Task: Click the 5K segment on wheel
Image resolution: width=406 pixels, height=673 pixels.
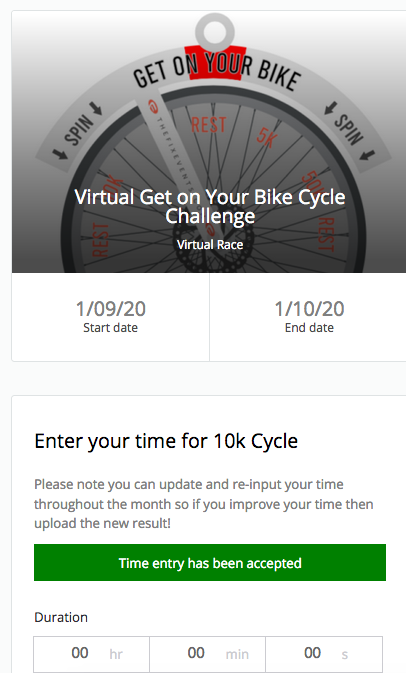Action: coord(267,137)
